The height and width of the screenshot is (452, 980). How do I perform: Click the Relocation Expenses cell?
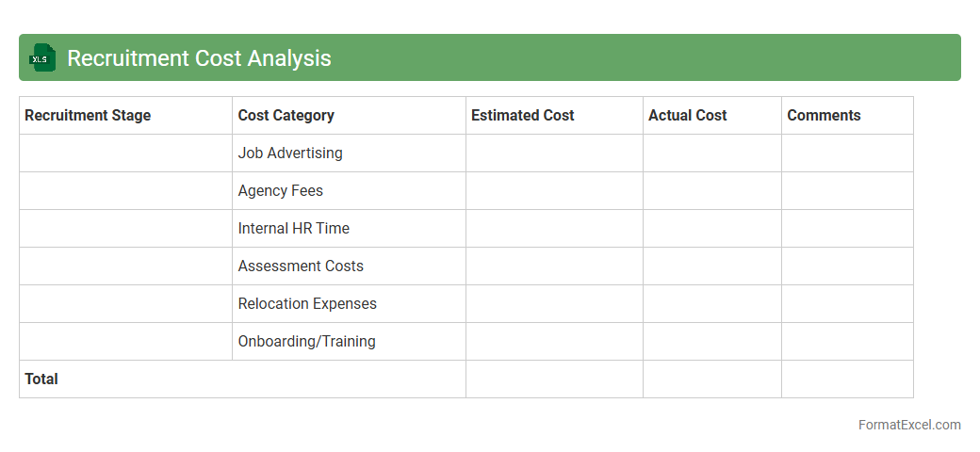pos(307,303)
